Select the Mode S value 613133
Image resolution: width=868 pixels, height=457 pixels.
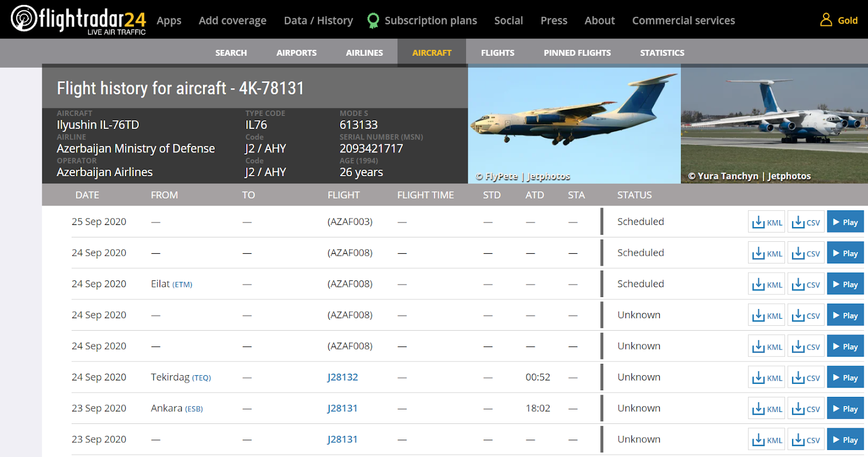359,125
